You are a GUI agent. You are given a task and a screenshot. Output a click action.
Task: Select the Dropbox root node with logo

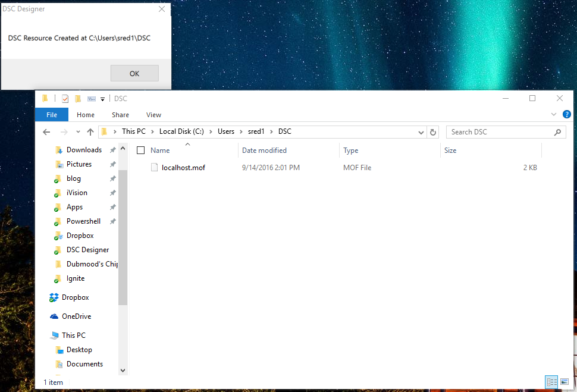coord(75,297)
